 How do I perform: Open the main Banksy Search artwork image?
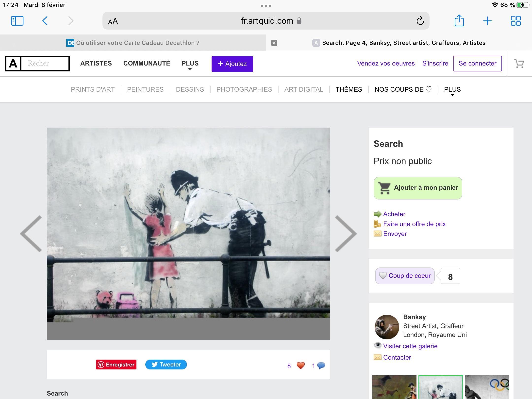[188, 233]
